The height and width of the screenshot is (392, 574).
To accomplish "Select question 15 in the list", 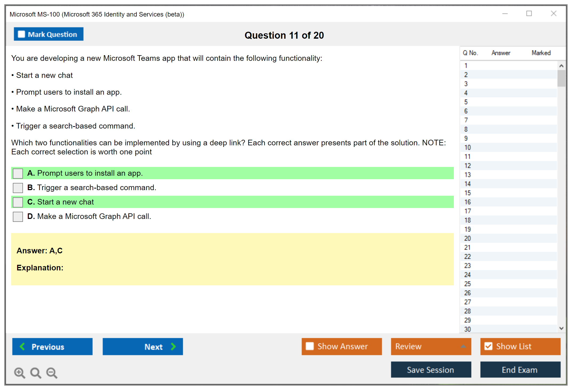I will tap(468, 193).
